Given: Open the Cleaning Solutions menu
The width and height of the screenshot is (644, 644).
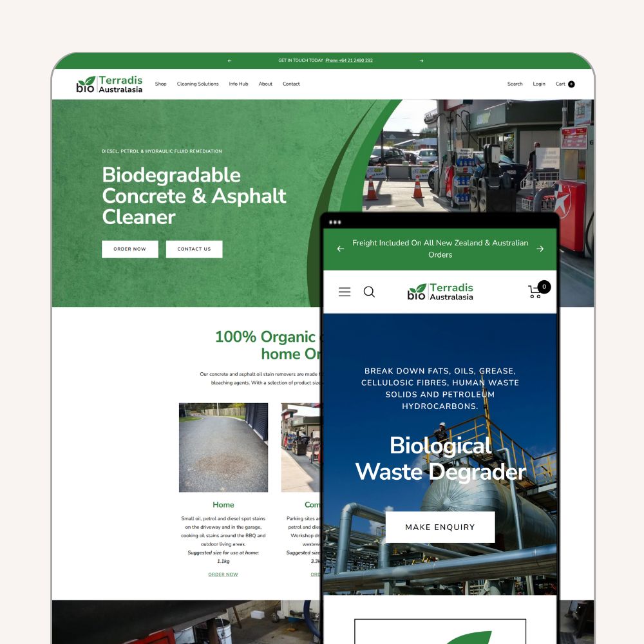Looking at the screenshot, I should tap(198, 84).
